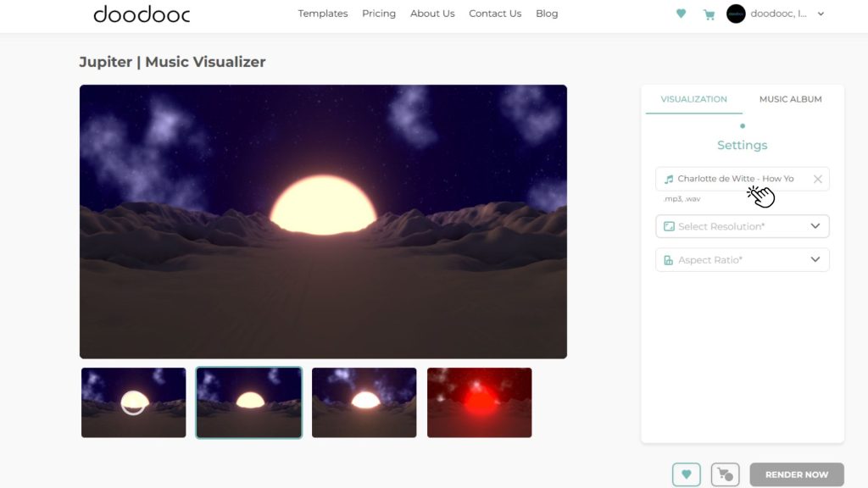Choose the first thumbnail with ring sun
868x488 pixels.
[133, 402]
